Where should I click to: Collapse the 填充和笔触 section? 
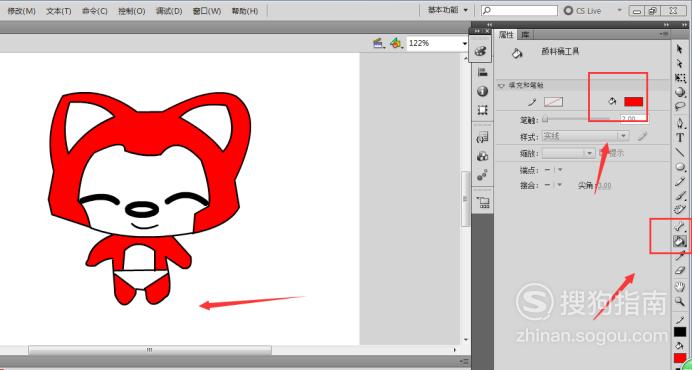point(501,86)
